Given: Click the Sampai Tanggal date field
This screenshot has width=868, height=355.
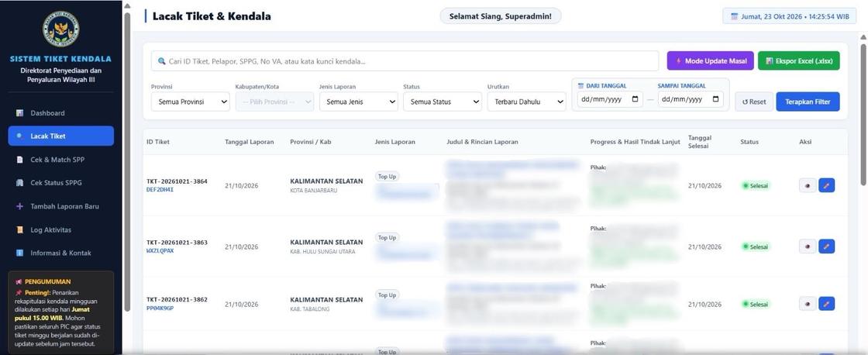Looking at the screenshot, I should 691,99.
